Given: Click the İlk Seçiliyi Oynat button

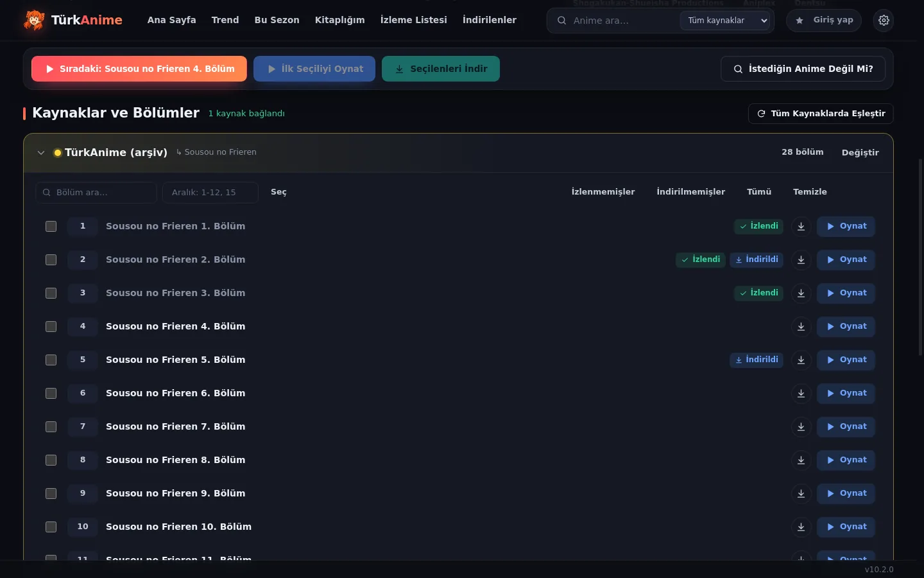Looking at the screenshot, I should [x=314, y=69].
